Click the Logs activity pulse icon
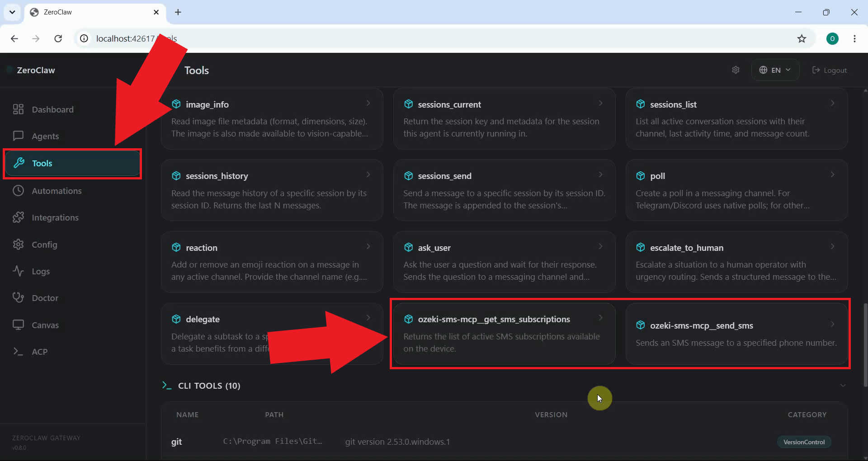The width and height of the screenshot is (868, 461). (18, 271)
